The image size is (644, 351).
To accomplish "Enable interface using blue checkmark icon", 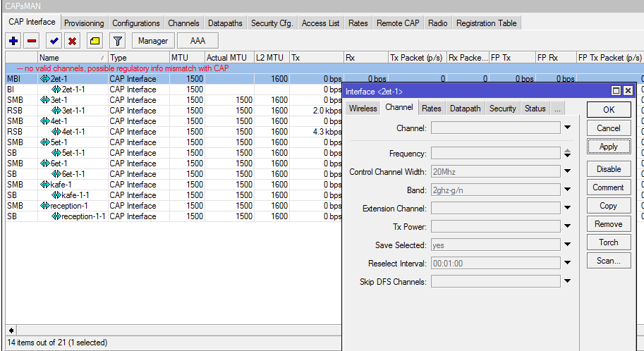I will [54, 41].
